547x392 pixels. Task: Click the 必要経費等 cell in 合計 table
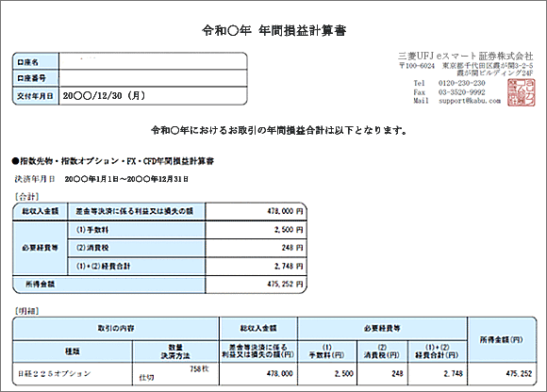41,248
